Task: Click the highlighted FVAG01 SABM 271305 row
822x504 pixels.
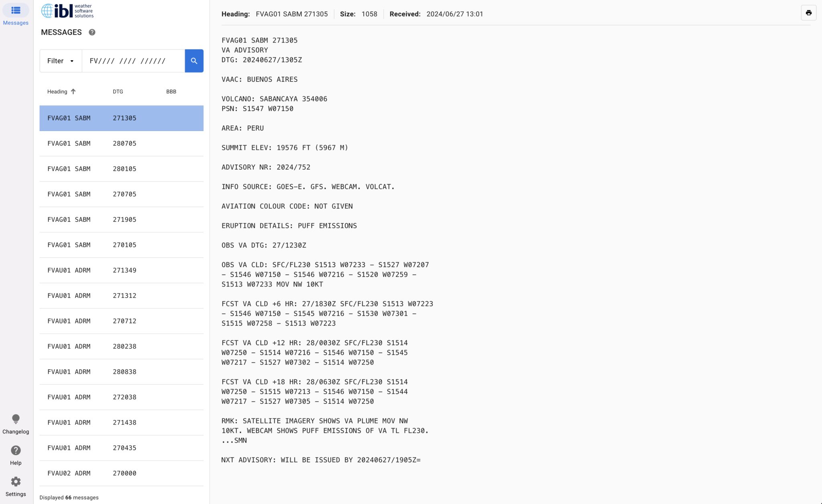Action: tap(121, 118)
